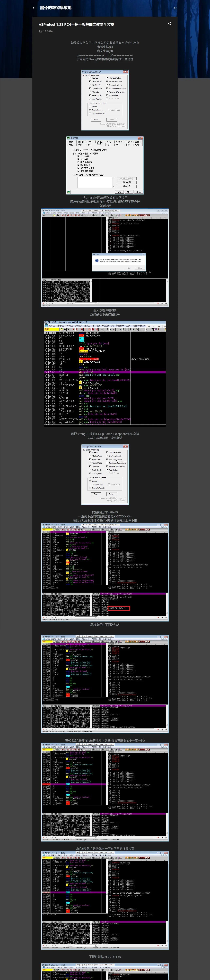
Task: Open the OllyDbg screenshot with compressed-code prompt
Action: coord(105,258)
